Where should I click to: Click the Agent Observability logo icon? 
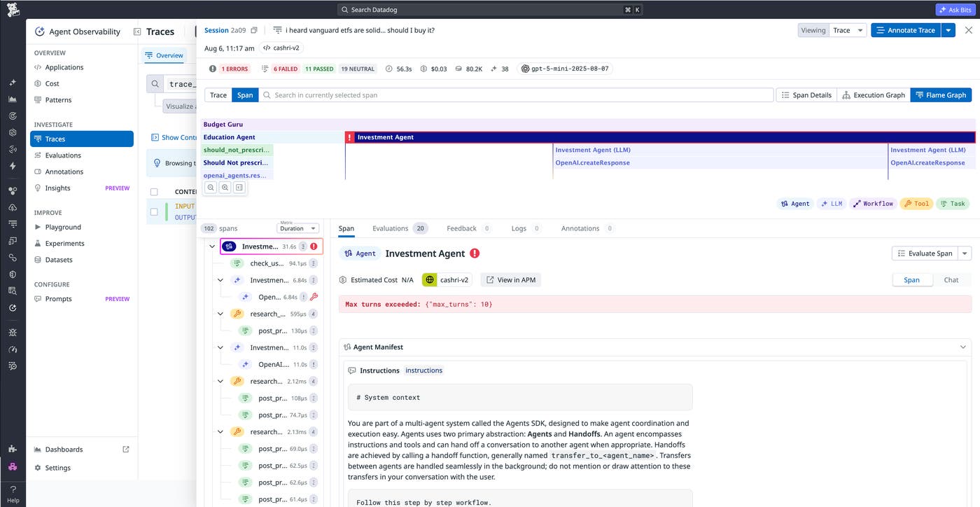pyautogui.click(x=40, y=32)
